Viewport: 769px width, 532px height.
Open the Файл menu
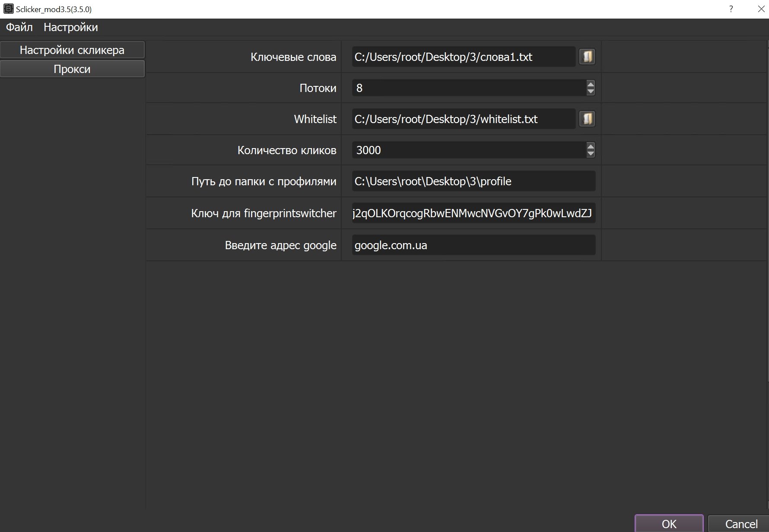[19, 27]
